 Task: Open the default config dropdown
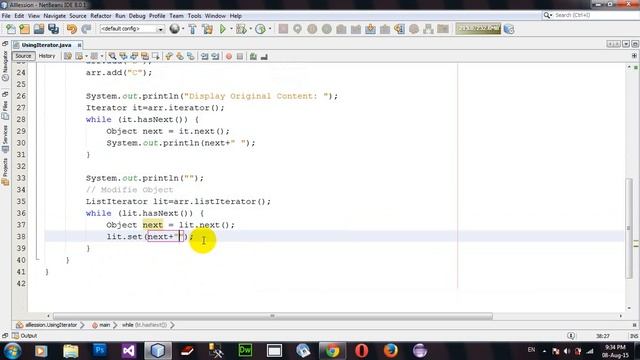point(132,29)
